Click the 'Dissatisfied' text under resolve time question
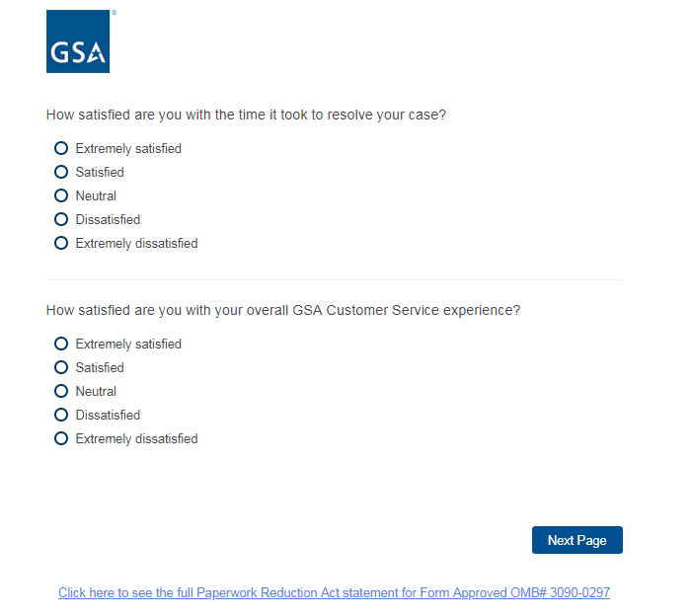 pos(108,220)
